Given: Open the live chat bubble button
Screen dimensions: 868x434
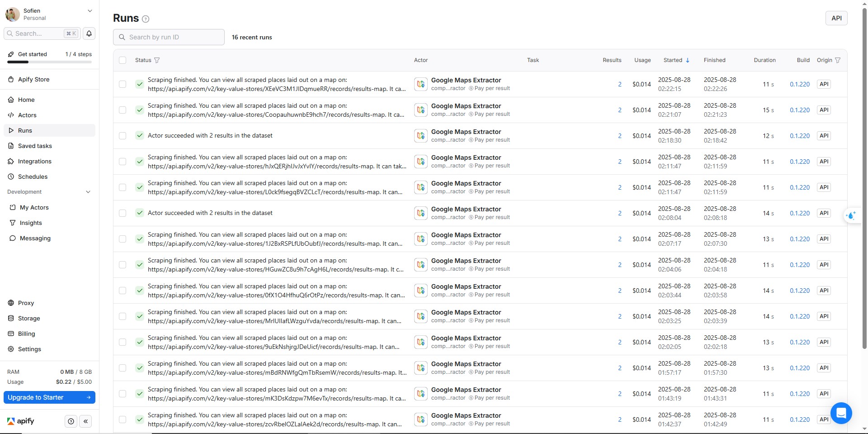Looking at the screenshot, I should pyautogui.click(x=841, y=413).
